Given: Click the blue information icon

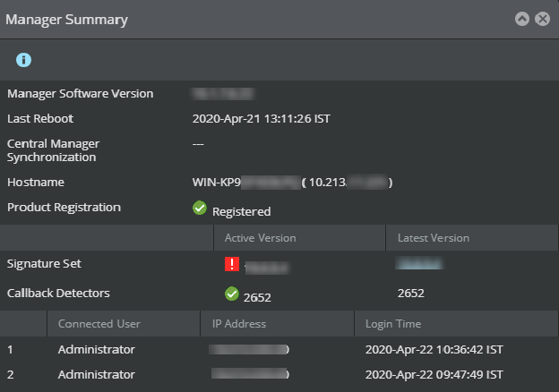Looking at the screenshot, I should (23, 60).
